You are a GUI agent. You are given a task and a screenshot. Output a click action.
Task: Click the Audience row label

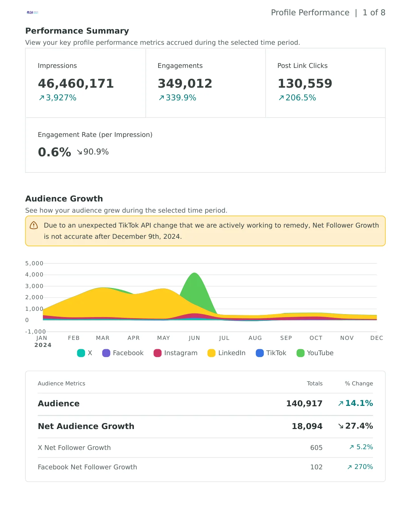tap(59, 404)
